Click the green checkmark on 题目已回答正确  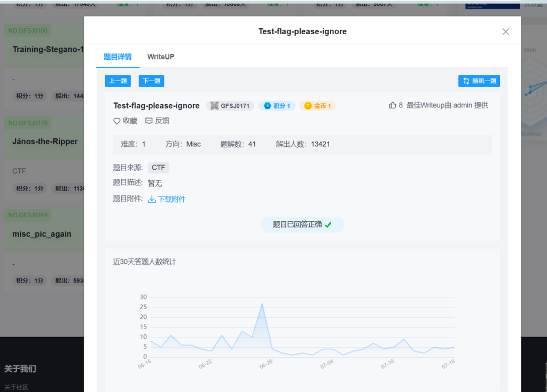(328, 225)
